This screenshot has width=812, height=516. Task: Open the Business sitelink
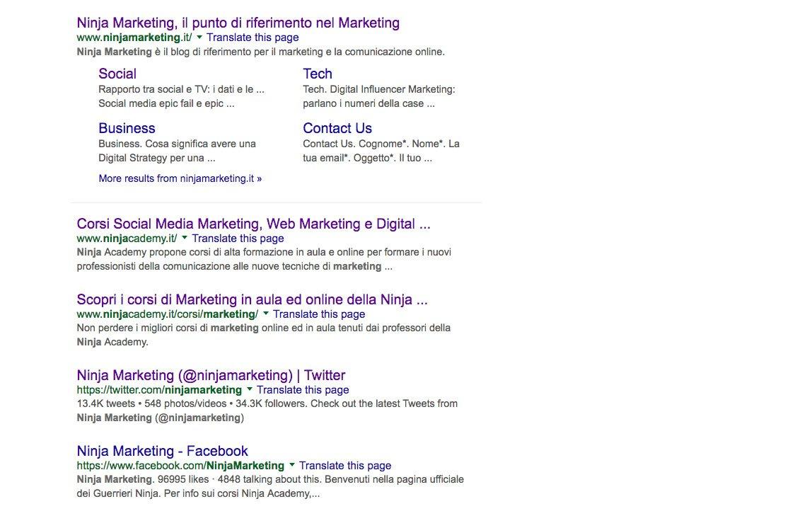[127, 128]
